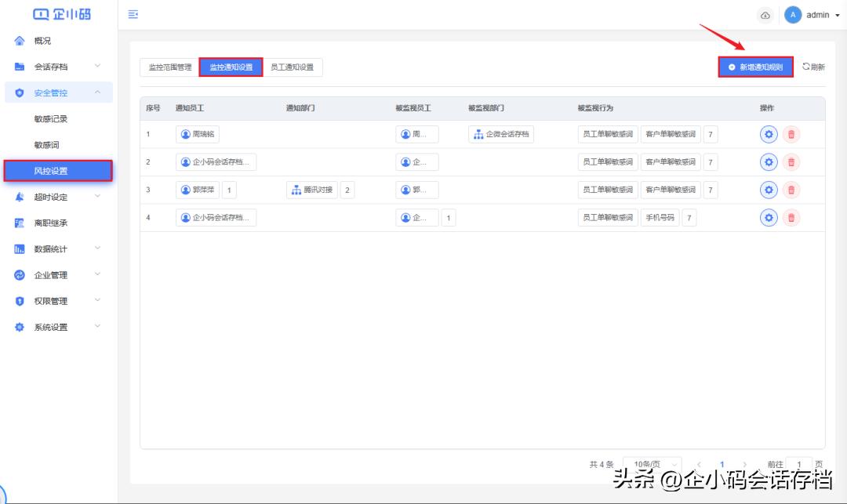
Task: Click the 刷新 refresh icon
Action: 812,67
